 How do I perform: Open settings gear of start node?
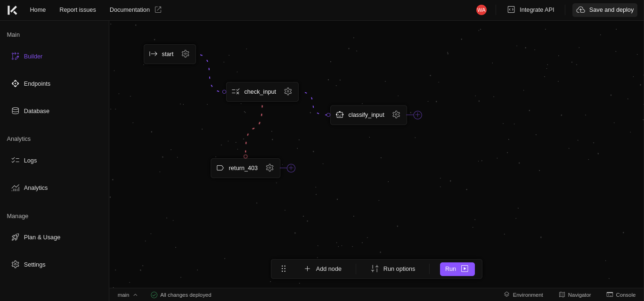pyautogui.click(x=186, y=54)
